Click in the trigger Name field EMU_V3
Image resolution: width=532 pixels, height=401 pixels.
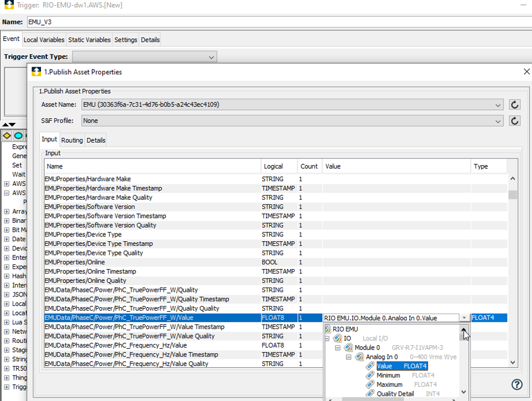[x=278, y=22]
